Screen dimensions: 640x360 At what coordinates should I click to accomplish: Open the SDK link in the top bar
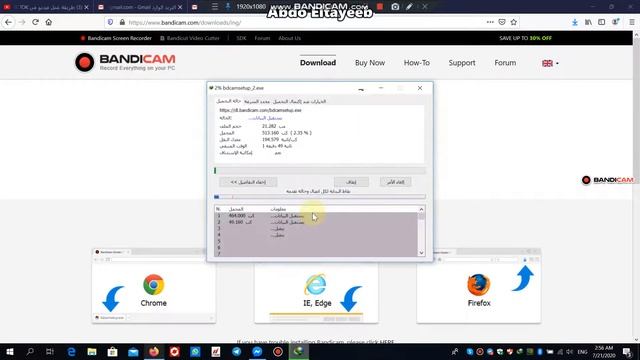point(241,38)
